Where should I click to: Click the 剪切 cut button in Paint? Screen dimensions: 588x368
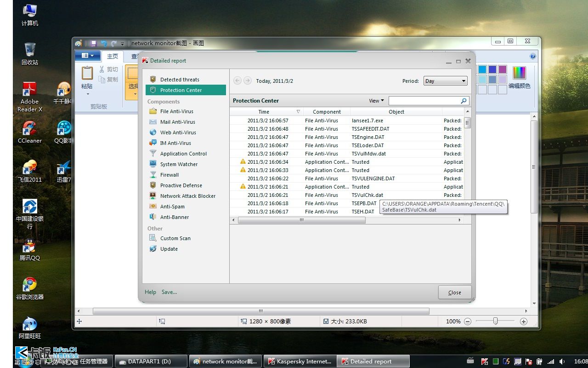[108, 69]
